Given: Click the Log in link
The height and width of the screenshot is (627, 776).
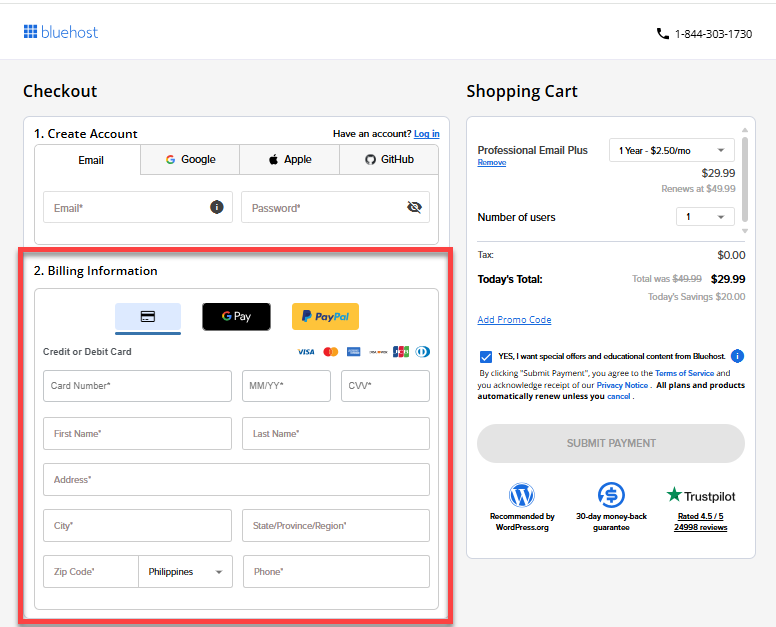Looking at the screenshot, I should [427, 134].
